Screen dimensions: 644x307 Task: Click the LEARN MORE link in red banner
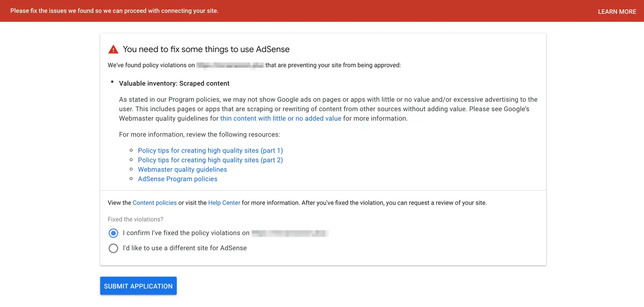point(617,12)
